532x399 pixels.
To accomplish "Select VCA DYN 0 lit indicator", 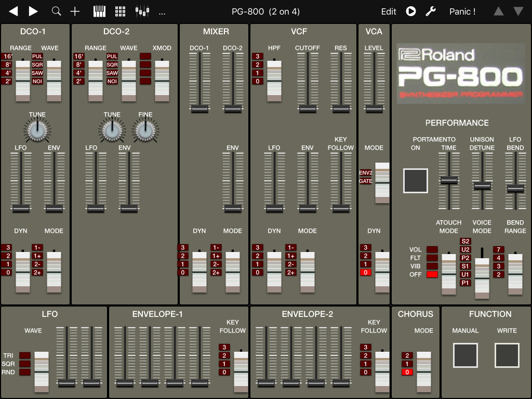I will coord(365,272).
